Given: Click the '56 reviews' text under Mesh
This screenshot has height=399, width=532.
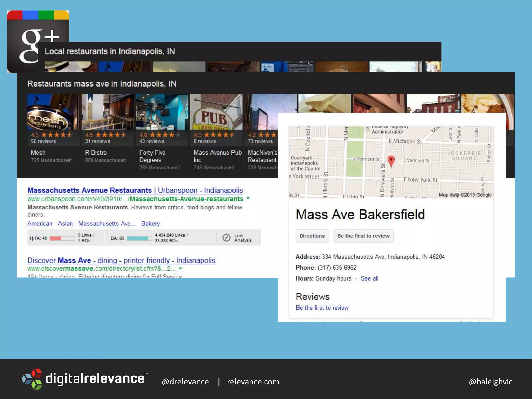Looking at the screenshot, I should coord(43,141).
